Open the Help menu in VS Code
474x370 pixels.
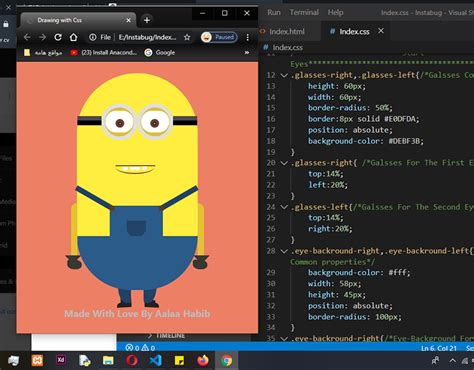click(335, 12)
